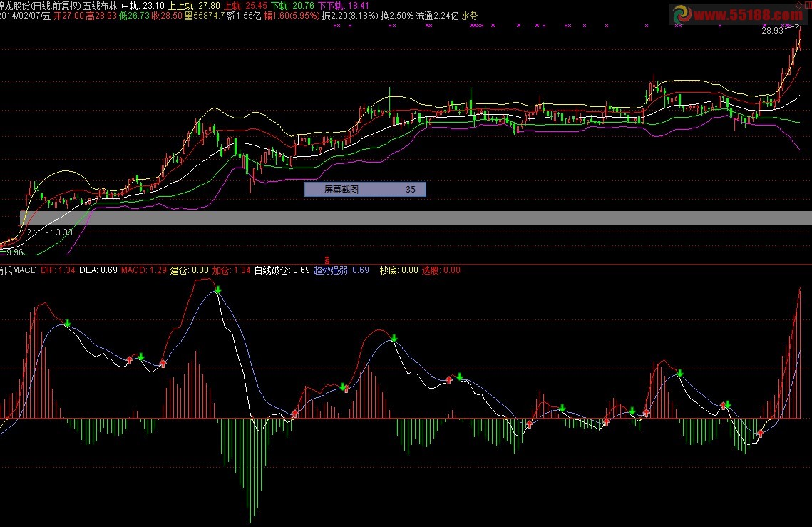Click the amplitude 振2.20(8.18%)

[350, 16]
